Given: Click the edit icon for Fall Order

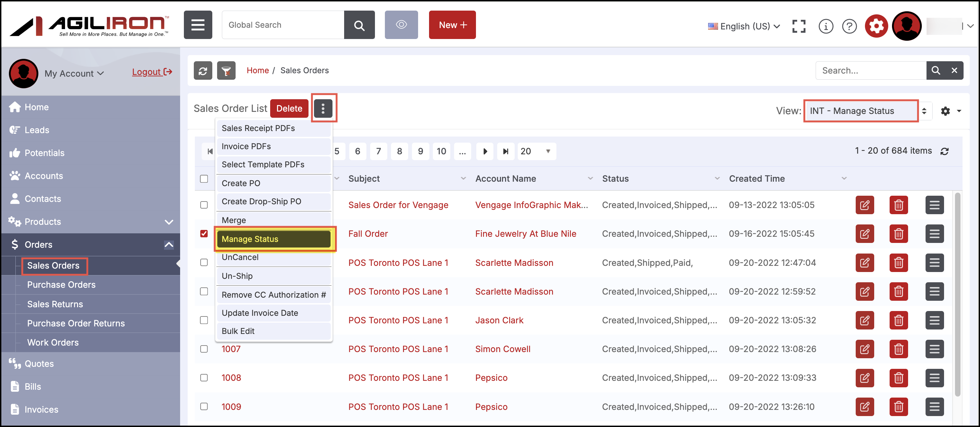Looking at the screenshot, I should (x=864, y=233).
